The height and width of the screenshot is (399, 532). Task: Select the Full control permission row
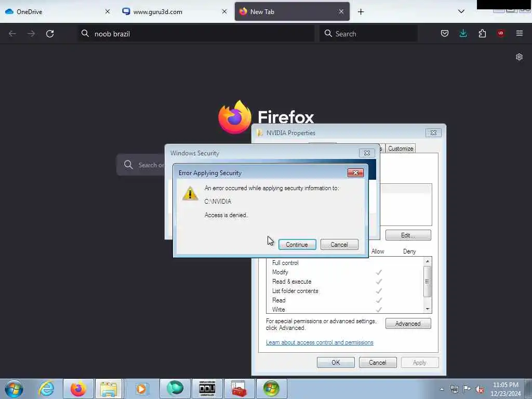coord(345,262)
